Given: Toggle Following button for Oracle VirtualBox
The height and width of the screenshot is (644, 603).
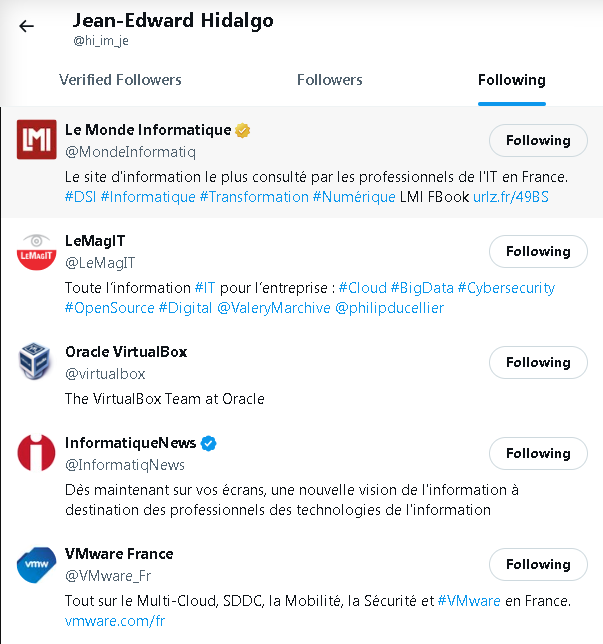Looking at the screenshot, I should click(x=538, y=362).
